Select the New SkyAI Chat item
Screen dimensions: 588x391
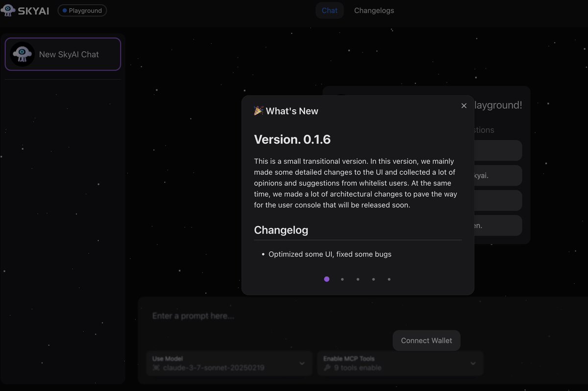[x=63, y=54]
